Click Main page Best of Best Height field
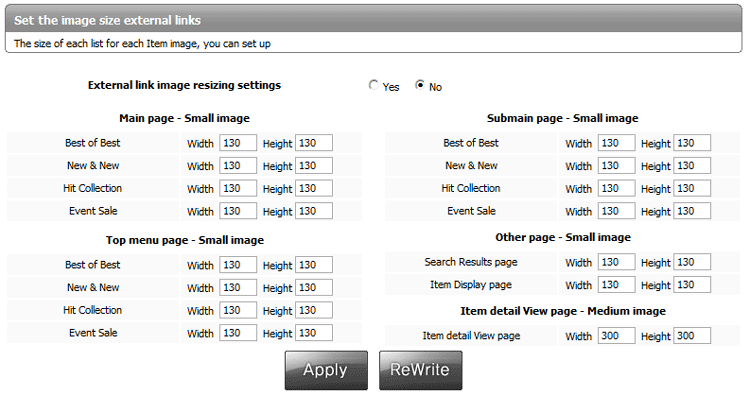750x413 pixels. coord(314,143)
